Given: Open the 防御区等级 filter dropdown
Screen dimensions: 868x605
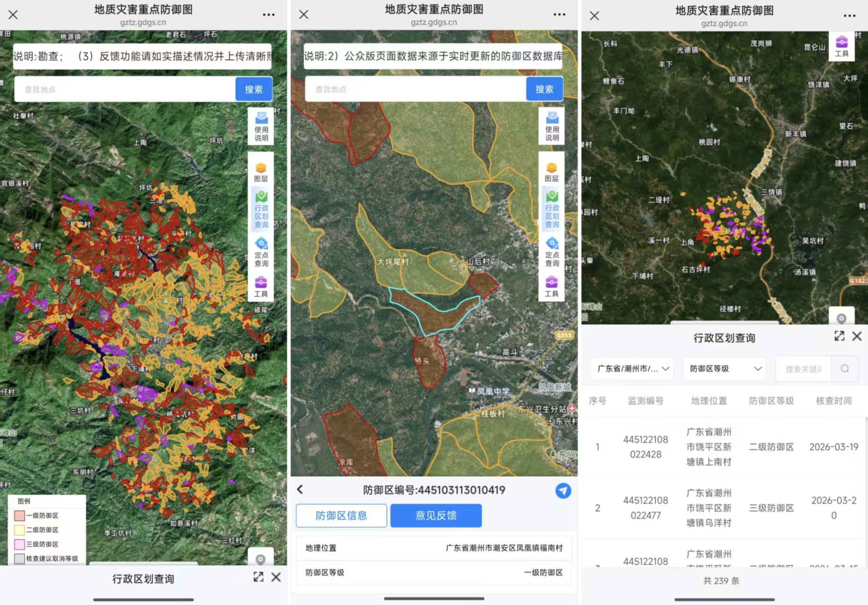Looking at the screenshot, I should (x=725, y=368).
